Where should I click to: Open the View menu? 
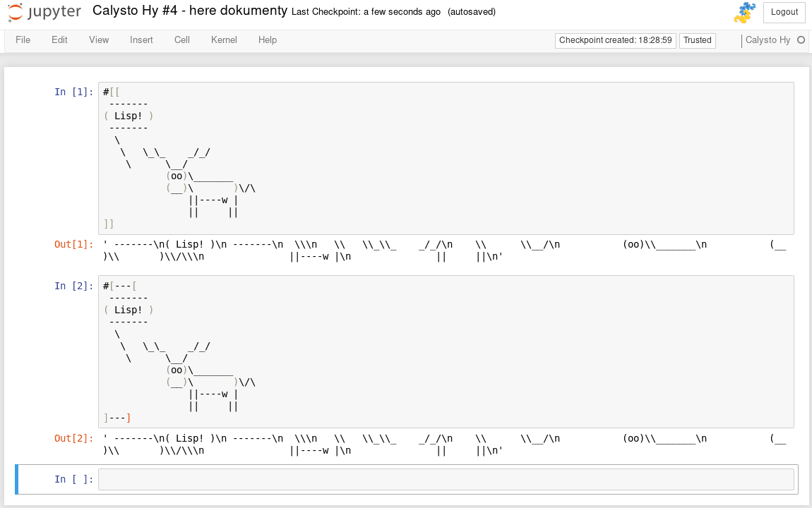[x=99, y=40]
